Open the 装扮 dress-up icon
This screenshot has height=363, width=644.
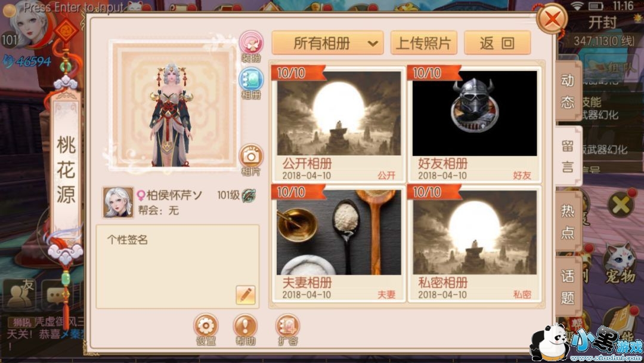click(251, 46)
